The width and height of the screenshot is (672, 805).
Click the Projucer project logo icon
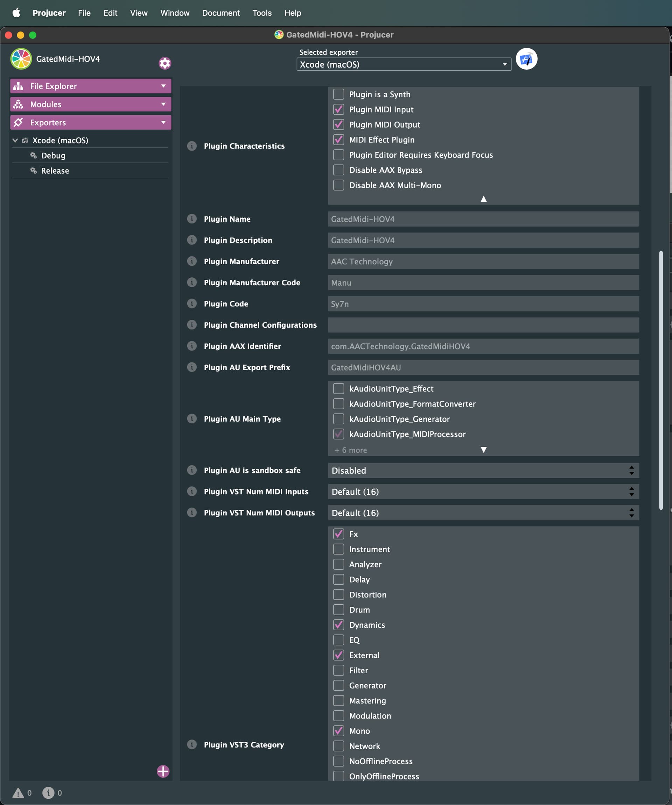click(21, 59)
